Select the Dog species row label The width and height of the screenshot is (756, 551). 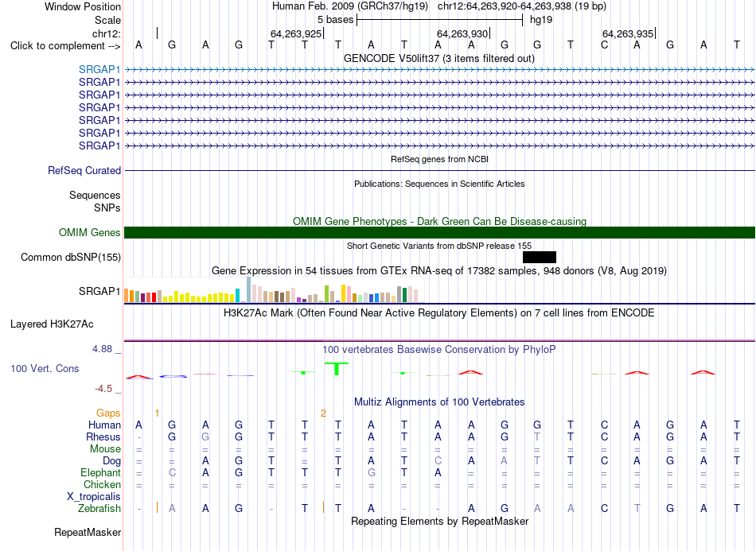pyautogui.click(x=111, y=461)
